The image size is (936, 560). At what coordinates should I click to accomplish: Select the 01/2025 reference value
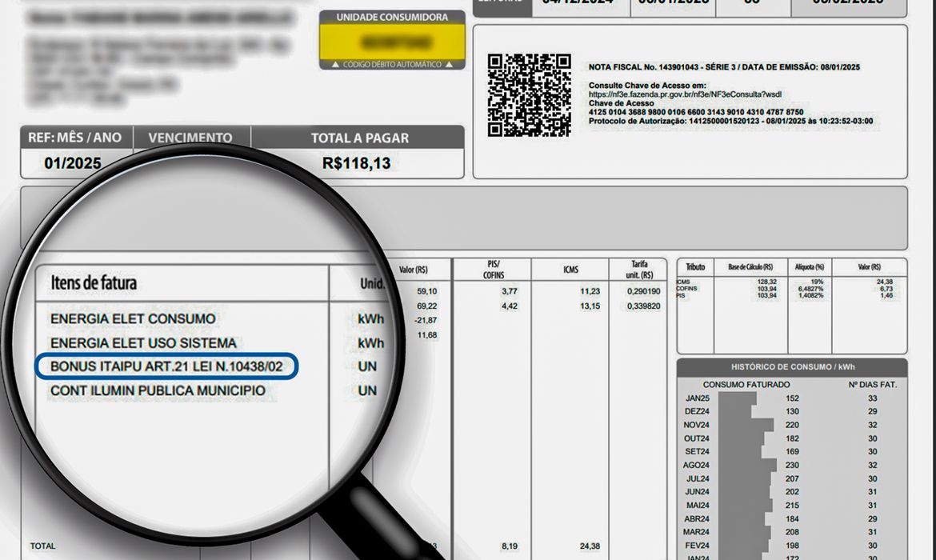click(73, 164)
